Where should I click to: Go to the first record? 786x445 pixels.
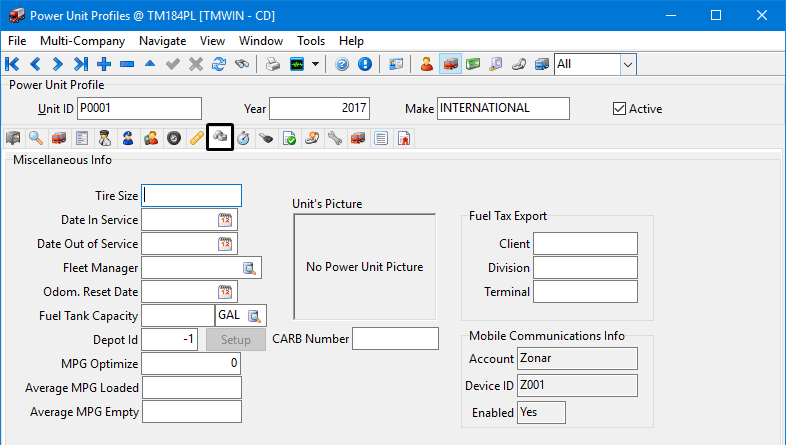point(13,64)
